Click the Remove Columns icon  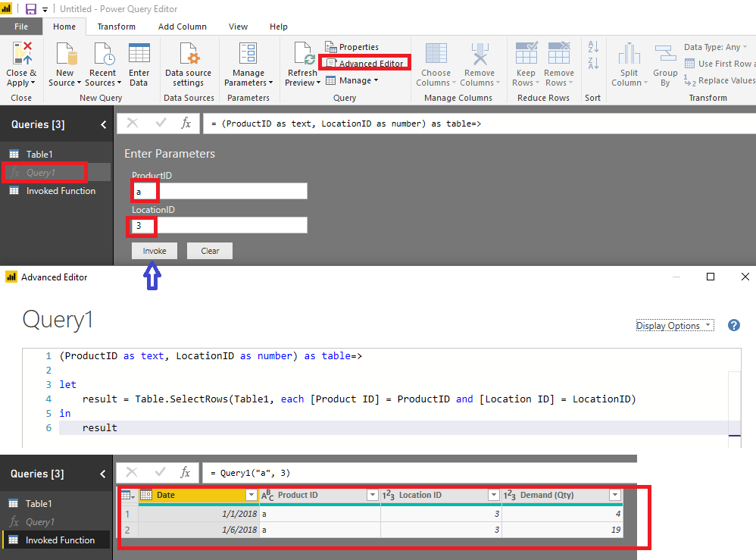click(480, 53)
